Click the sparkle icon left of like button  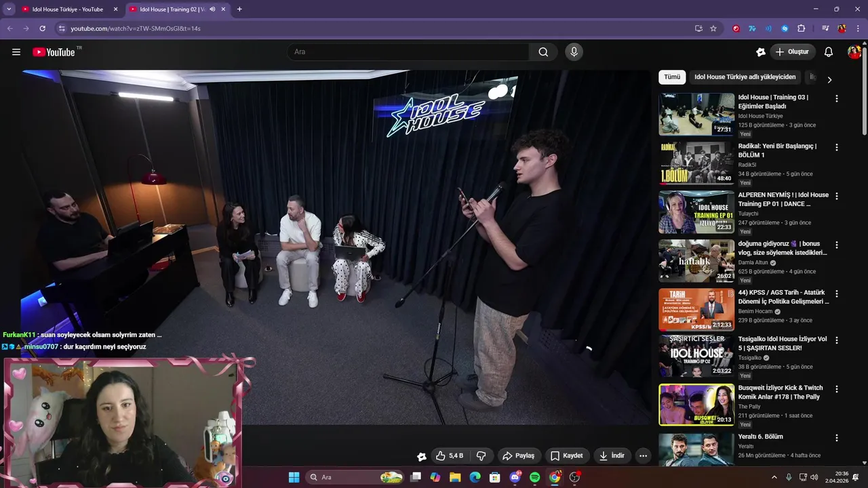(422, 456)
